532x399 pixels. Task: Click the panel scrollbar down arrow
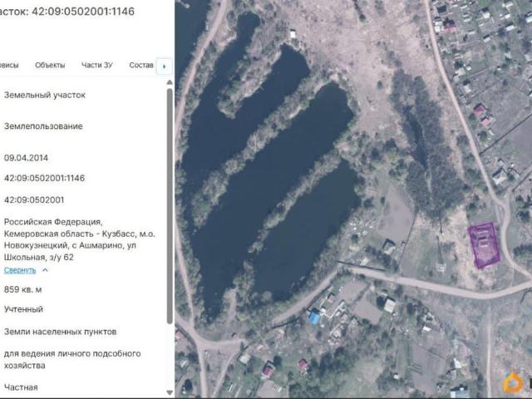[170, 392]
